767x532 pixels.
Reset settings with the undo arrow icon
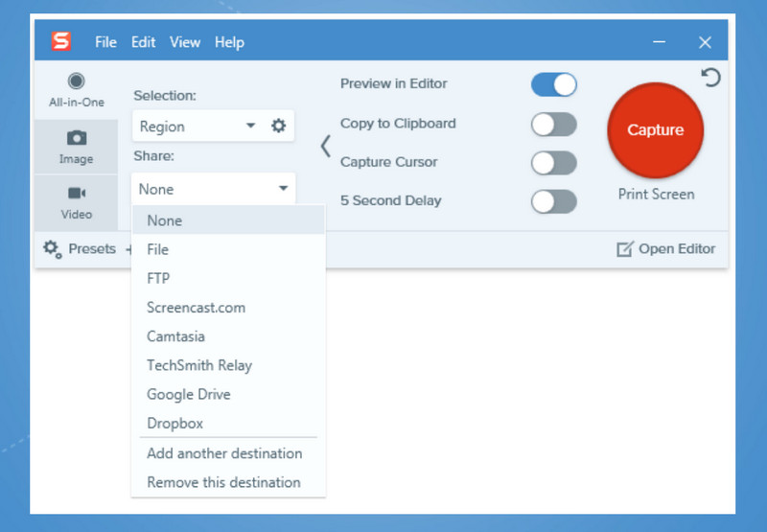[710, 78]
